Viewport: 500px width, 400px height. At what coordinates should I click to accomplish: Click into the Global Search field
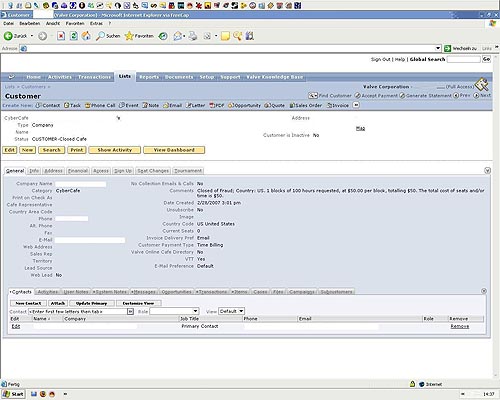464,59
